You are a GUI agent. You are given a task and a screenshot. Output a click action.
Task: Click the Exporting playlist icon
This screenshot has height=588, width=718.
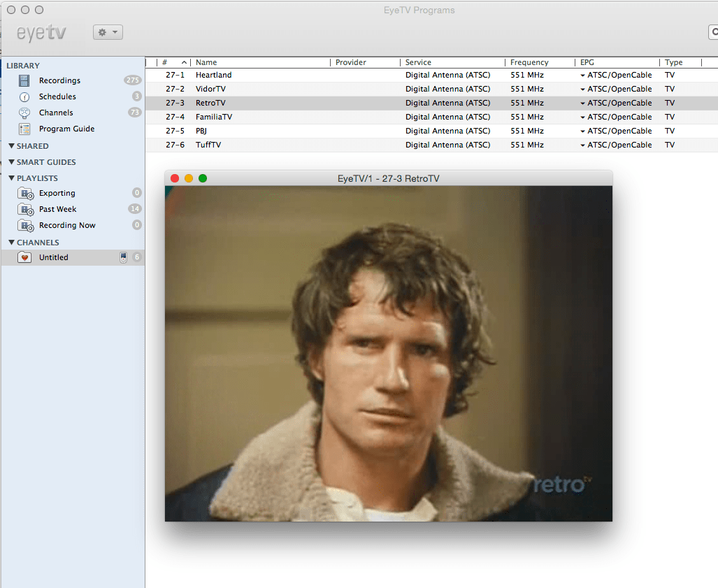(26, 193)
